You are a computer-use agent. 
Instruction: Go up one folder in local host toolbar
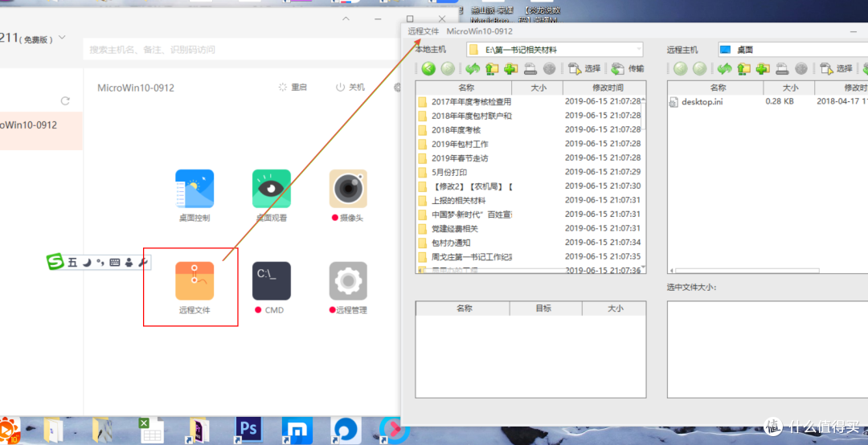click(492, 68)
